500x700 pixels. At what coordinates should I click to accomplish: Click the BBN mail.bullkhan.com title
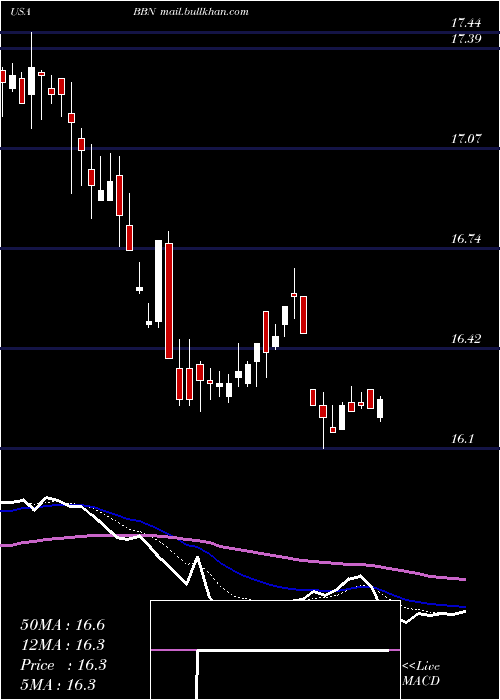click(190, 12)
